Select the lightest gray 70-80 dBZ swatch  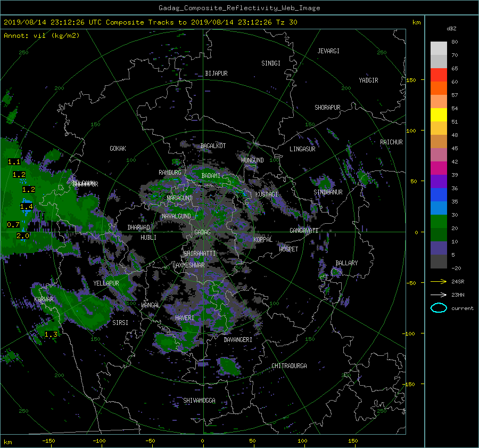(439, 48)
